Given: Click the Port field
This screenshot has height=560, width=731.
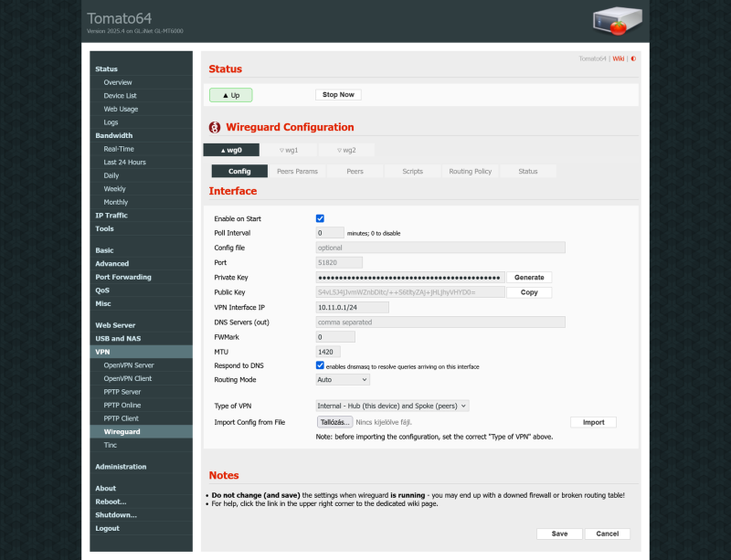Looking at the screenshot, I should click(339, 262).
